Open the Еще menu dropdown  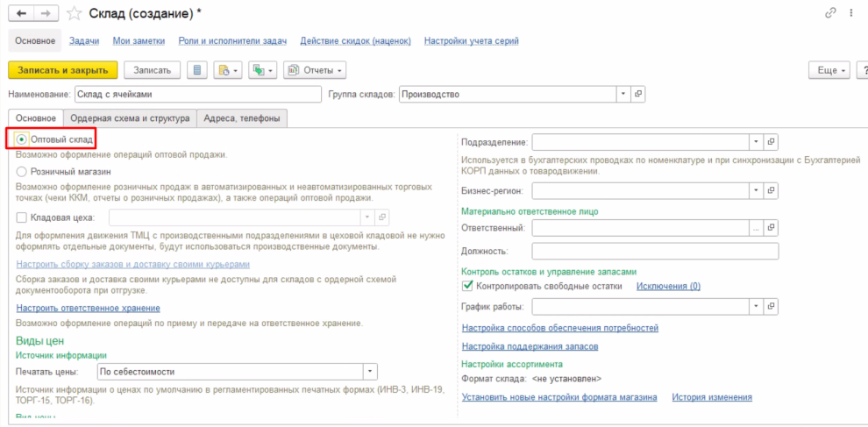point(829,70)
